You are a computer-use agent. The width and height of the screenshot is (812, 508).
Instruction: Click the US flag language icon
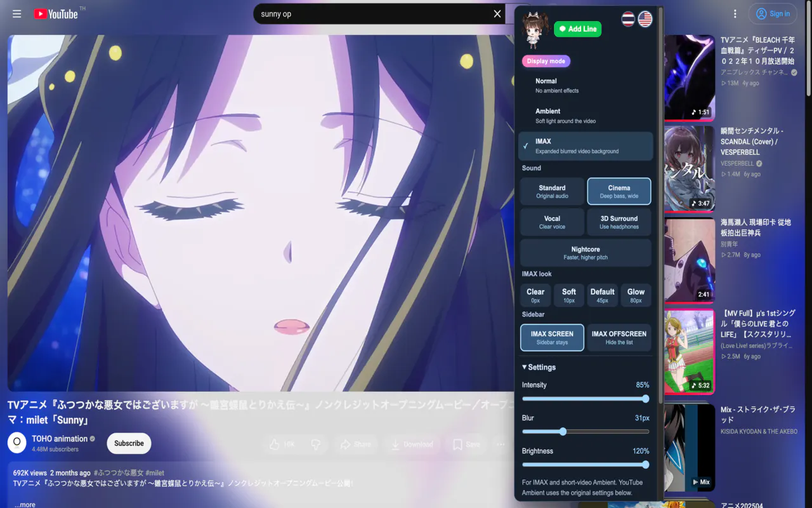[645, 19]
